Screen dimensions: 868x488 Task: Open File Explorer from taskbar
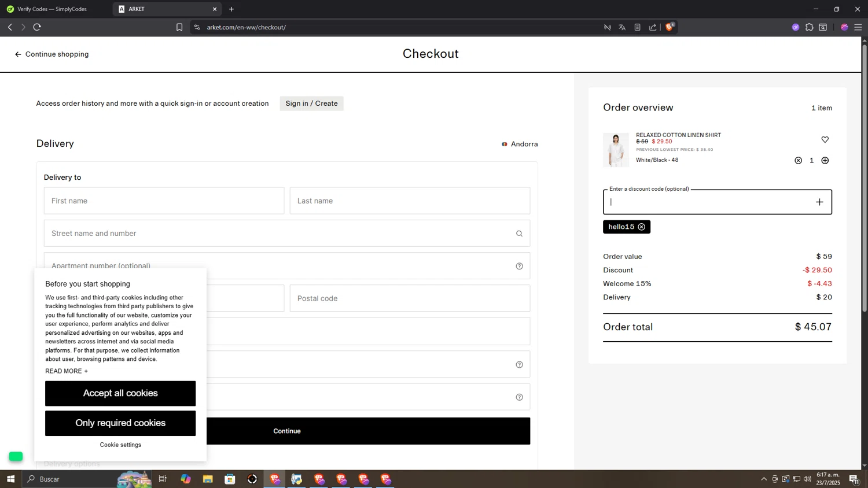(x=208, y=479)
